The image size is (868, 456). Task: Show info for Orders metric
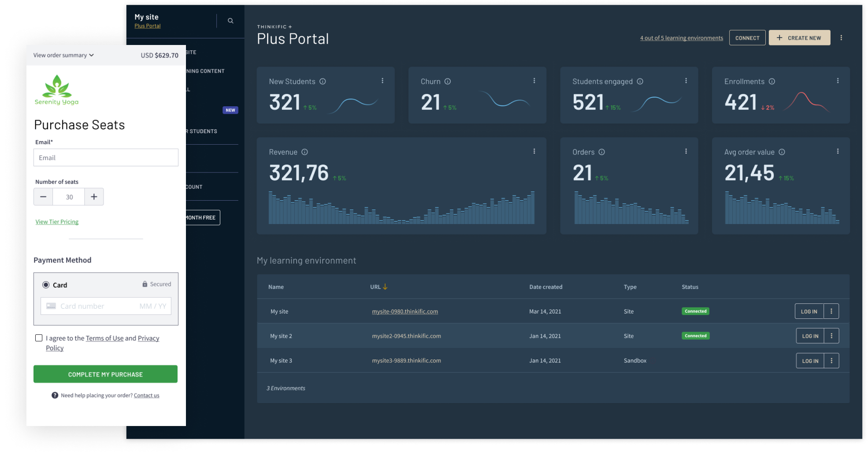coord(602,152)
